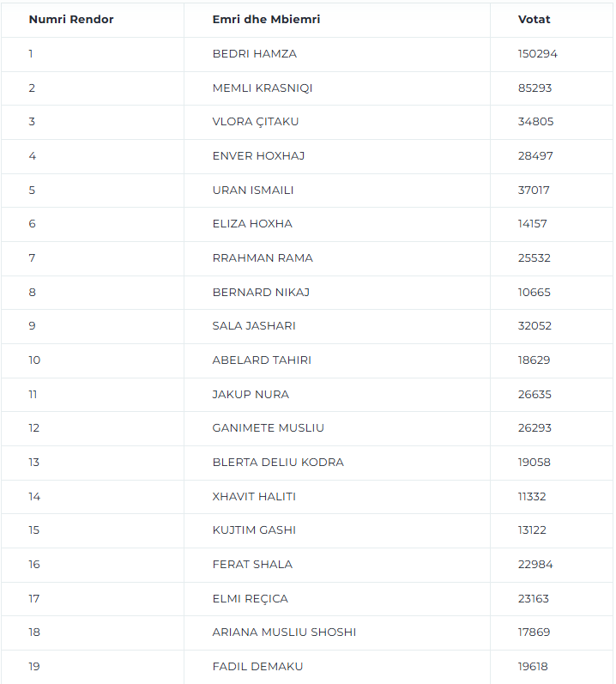This screenshot has width=616, height=684.
Task: Select the FERAT SHALA name cell
Action: pos(252,565)
